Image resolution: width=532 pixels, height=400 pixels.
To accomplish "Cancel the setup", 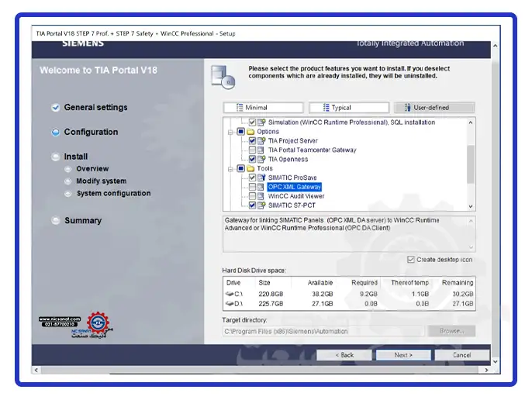I will pos(461,355).
